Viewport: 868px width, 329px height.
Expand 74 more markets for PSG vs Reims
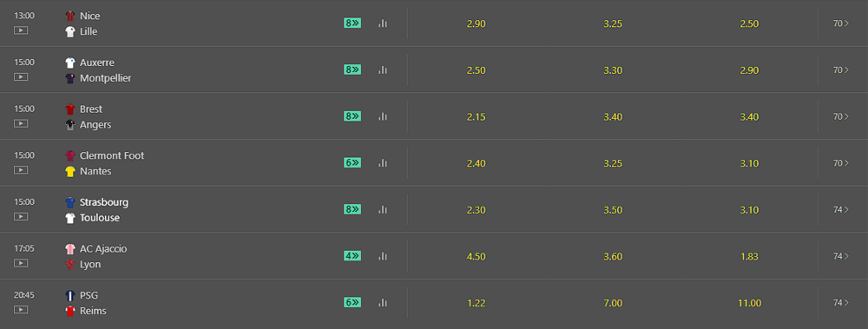pyautogui.click(x=841, y=302)
